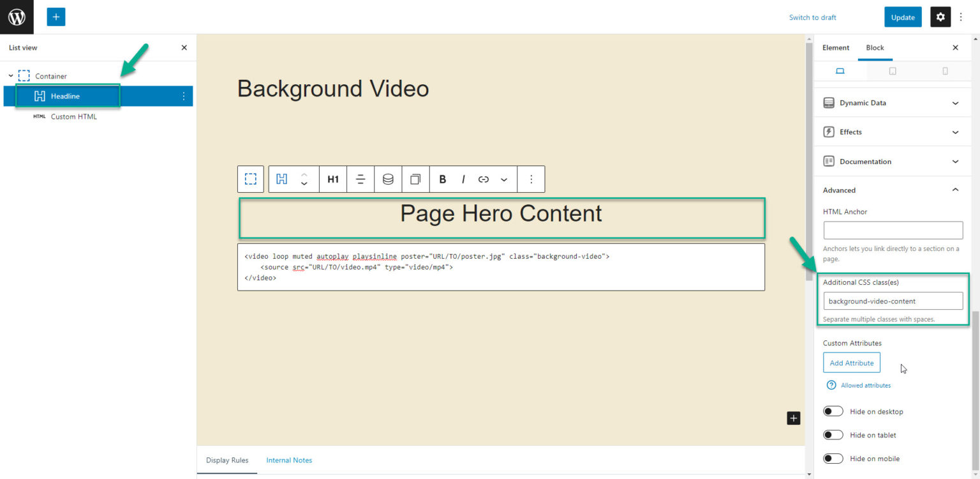Open the WordPress logo menu
Screen dimensions: 980x479
coord(17,17)
